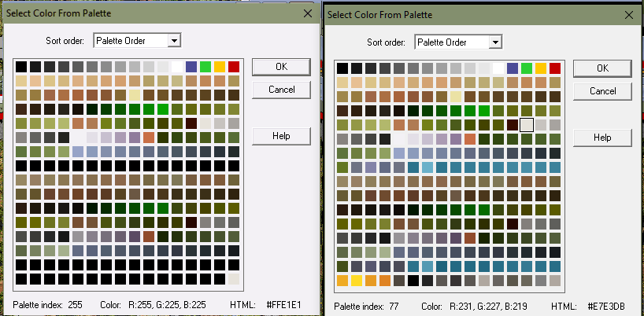Screen dimensions: 644x316
Task: Cancel the left Select Color dialog
Action: pyautogui.click(x=281, y=90)
